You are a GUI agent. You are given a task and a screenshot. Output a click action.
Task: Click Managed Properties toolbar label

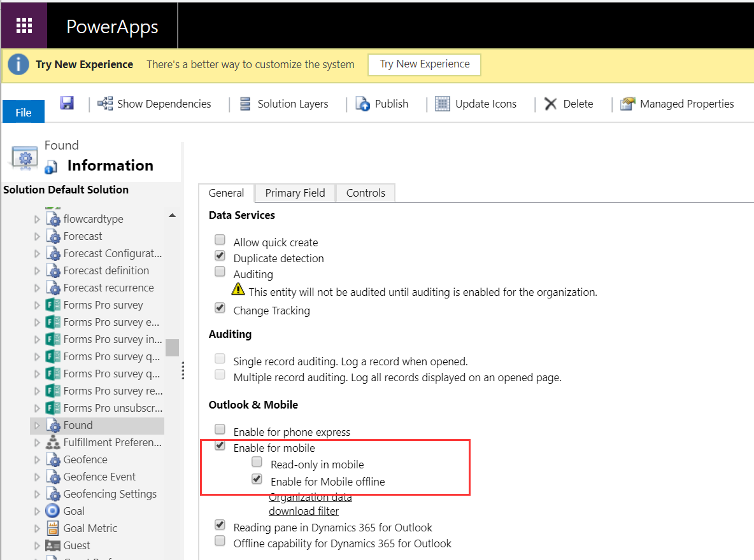(x=686, y=104)
